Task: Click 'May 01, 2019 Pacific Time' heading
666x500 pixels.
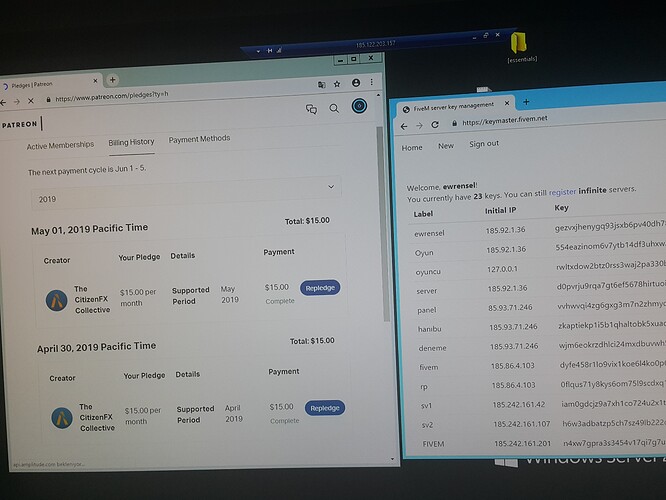Action: (x=90, y=229)
